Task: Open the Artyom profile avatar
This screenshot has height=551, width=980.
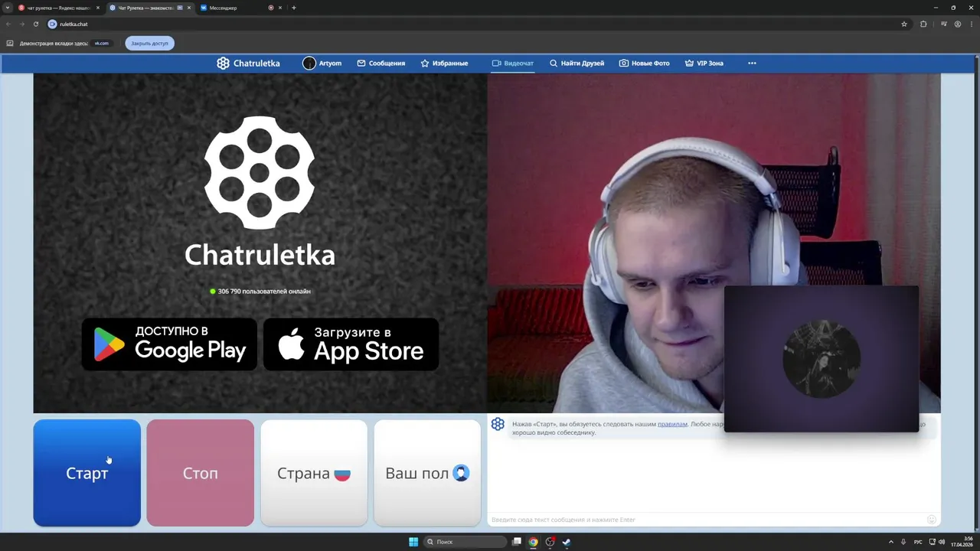Action: point(309,63)
